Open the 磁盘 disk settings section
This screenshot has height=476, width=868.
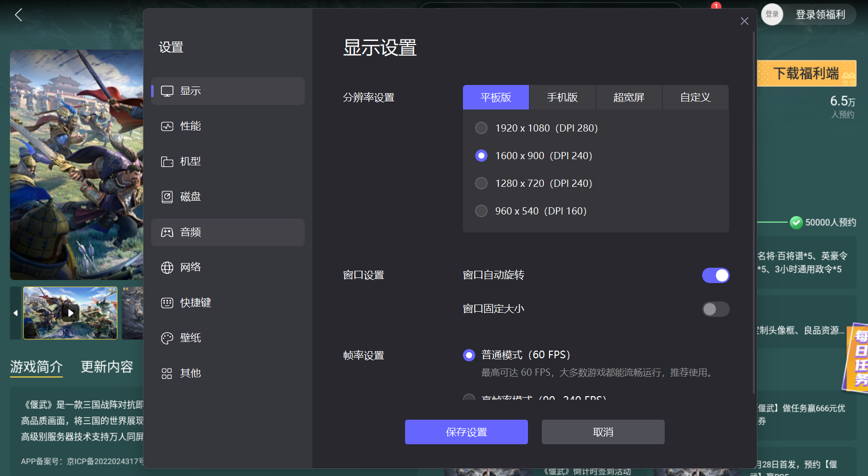[x=228, y=197]
